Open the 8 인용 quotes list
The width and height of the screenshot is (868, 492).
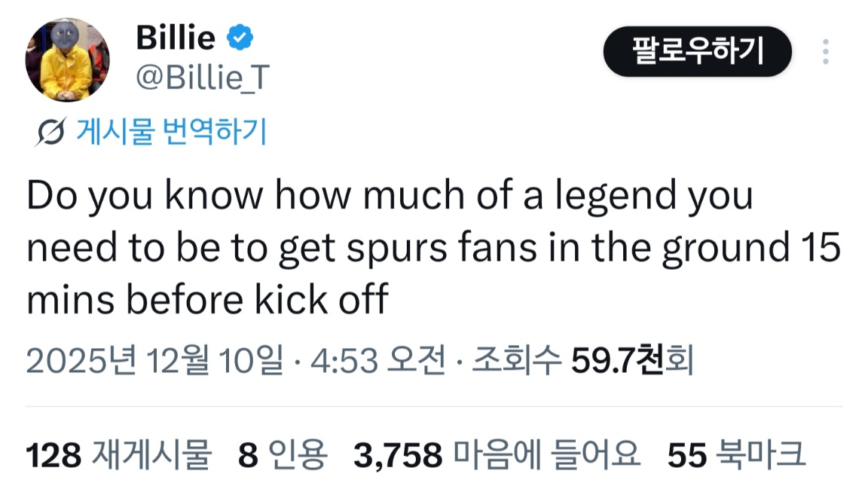pos(283,454)
